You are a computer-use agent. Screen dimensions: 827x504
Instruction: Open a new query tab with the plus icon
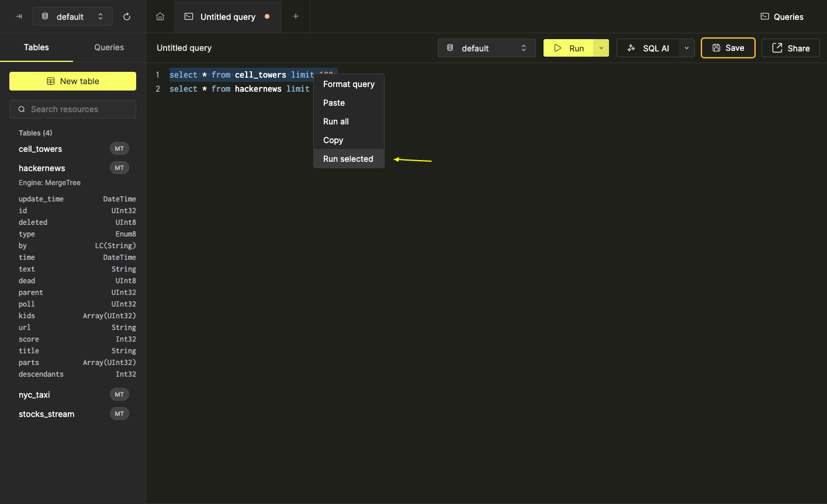296,16
